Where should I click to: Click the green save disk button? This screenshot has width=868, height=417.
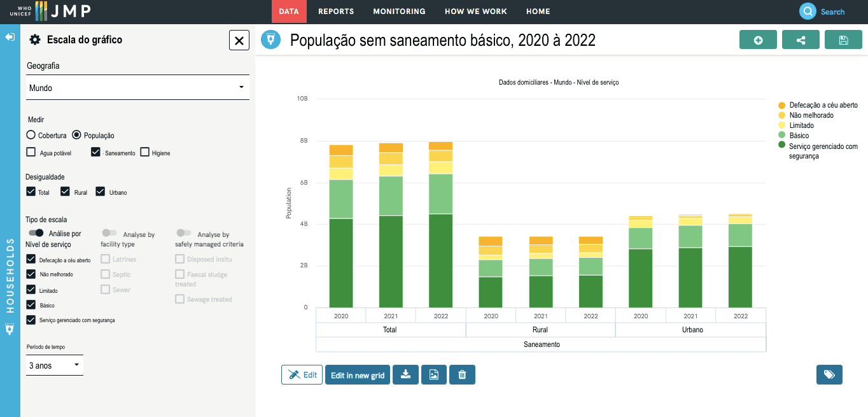click(x=843, y=40)
